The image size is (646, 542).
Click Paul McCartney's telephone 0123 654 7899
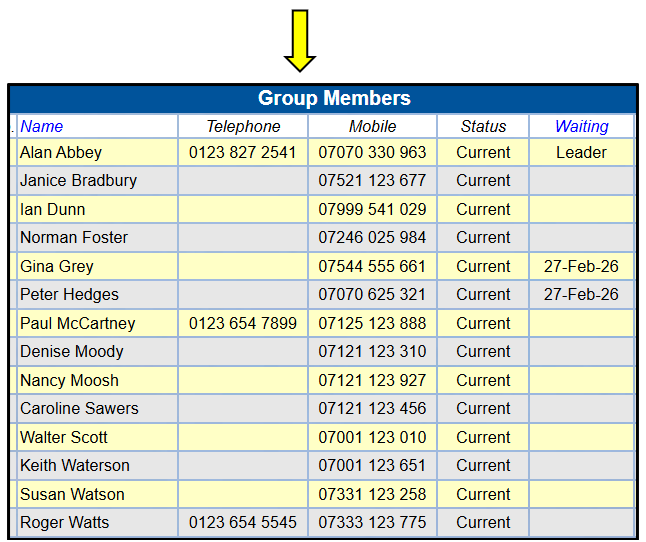click(x=243, y=323)
